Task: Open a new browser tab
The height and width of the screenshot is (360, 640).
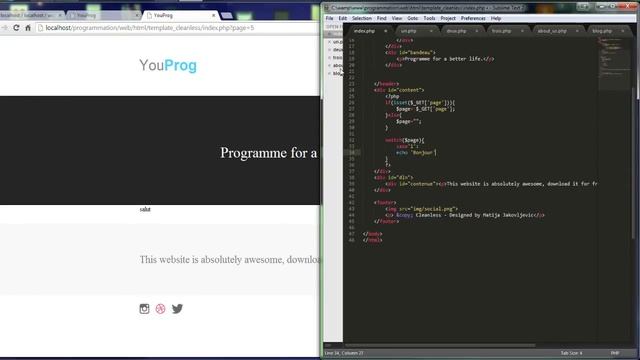Action: [x=227, y=16]
